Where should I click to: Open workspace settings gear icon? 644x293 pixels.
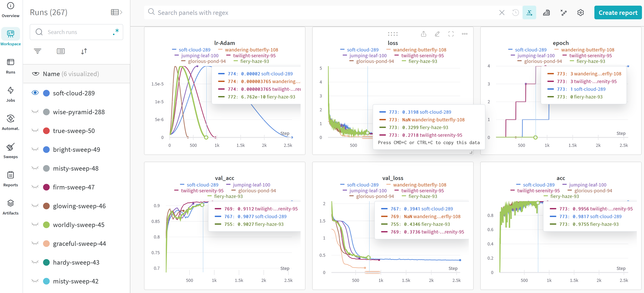[581, 12]
